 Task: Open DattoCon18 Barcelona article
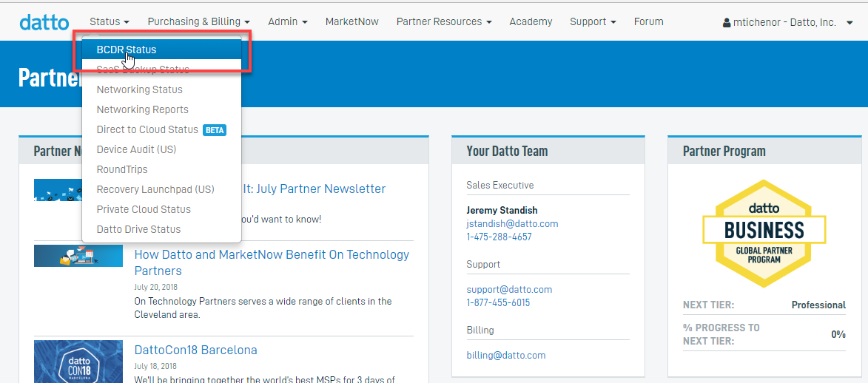click(x=196, y=350)
